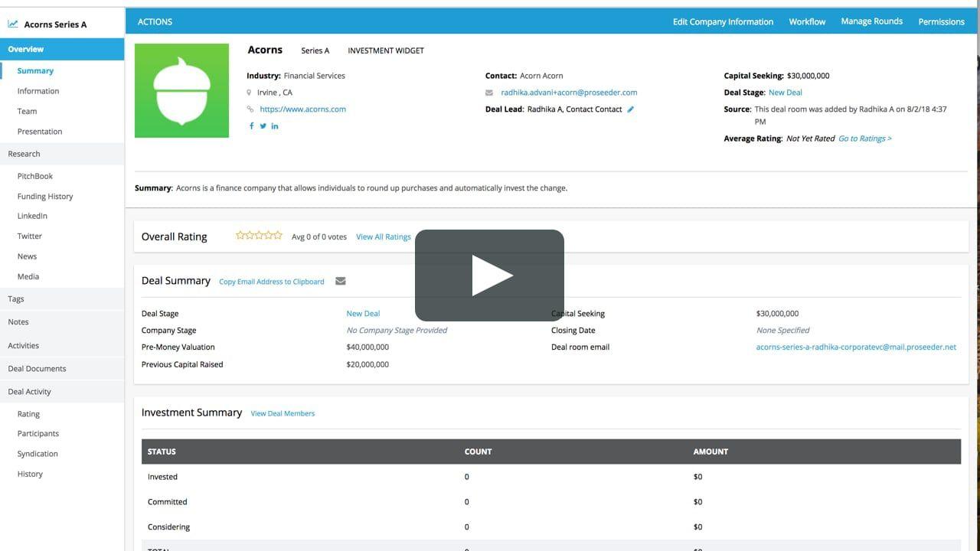Click pencil icon to edit Deal Lead
The width and height of the screenshot is (980, 551).
click(631, 109)
